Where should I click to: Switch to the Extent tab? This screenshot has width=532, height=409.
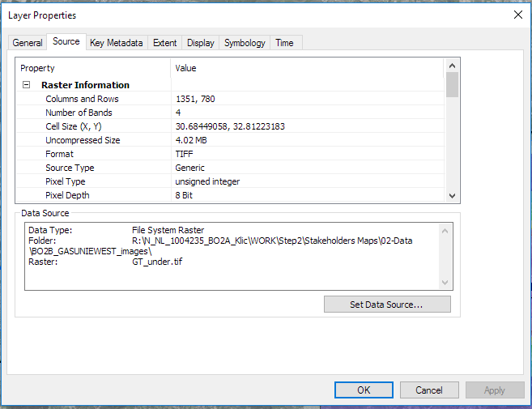[x=164, y=43]
